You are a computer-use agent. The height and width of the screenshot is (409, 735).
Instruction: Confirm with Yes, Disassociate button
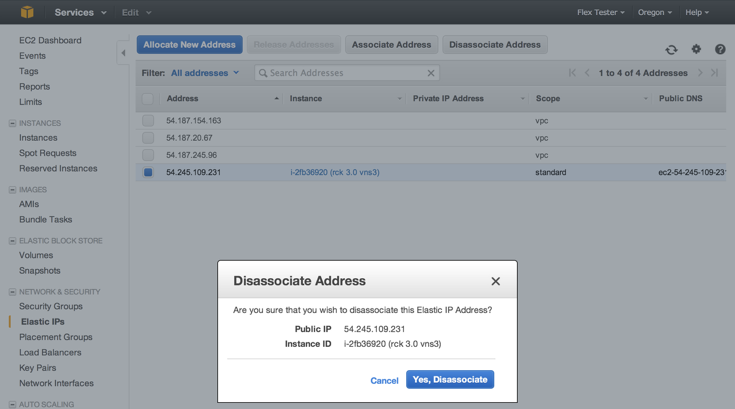[x=450, y=379]
